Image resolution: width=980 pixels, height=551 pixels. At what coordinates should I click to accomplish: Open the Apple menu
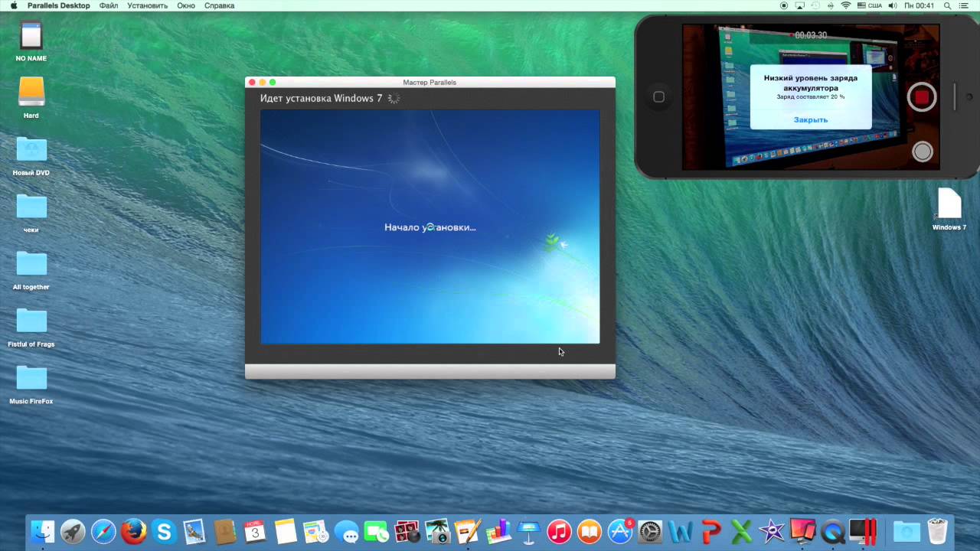(13, 5)
